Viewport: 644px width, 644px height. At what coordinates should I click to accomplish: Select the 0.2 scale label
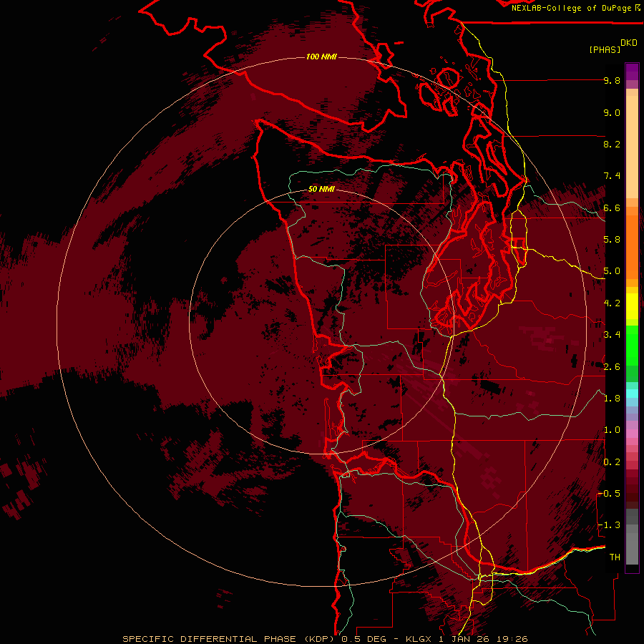point(612,462)
